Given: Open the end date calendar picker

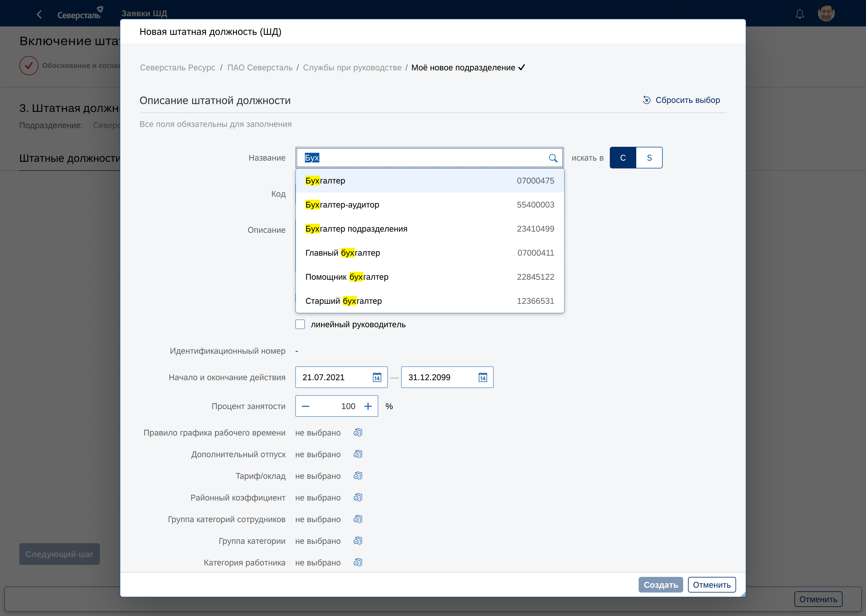Looking at the screenshot, I should pyautogui.click(x=483, y=377).
